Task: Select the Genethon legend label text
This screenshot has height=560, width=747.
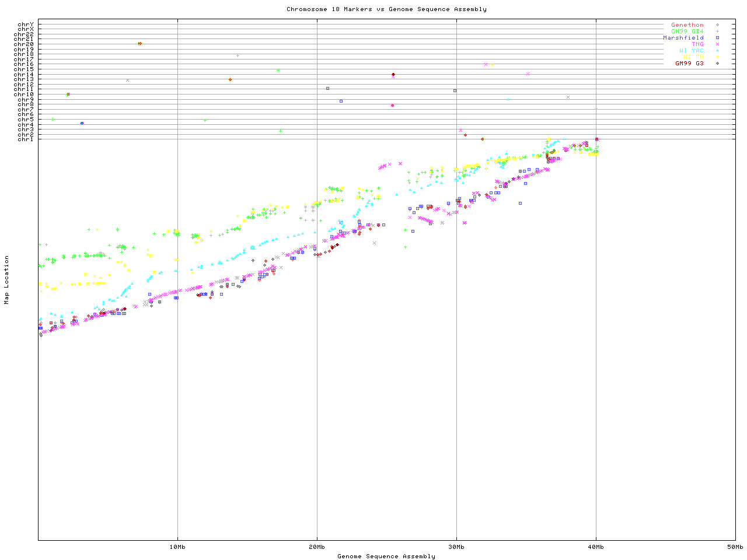Action: point(687,25)
